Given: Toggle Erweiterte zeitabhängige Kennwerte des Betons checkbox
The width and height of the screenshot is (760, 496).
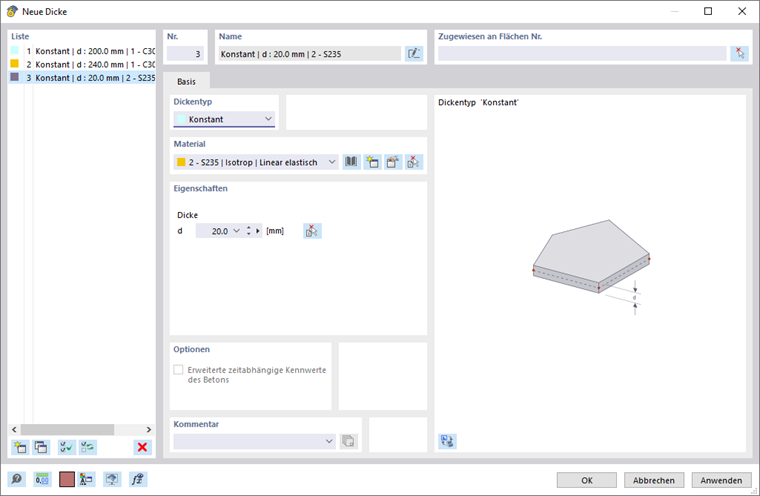Looking at the screenshot, I should click(x=178, y=370).
